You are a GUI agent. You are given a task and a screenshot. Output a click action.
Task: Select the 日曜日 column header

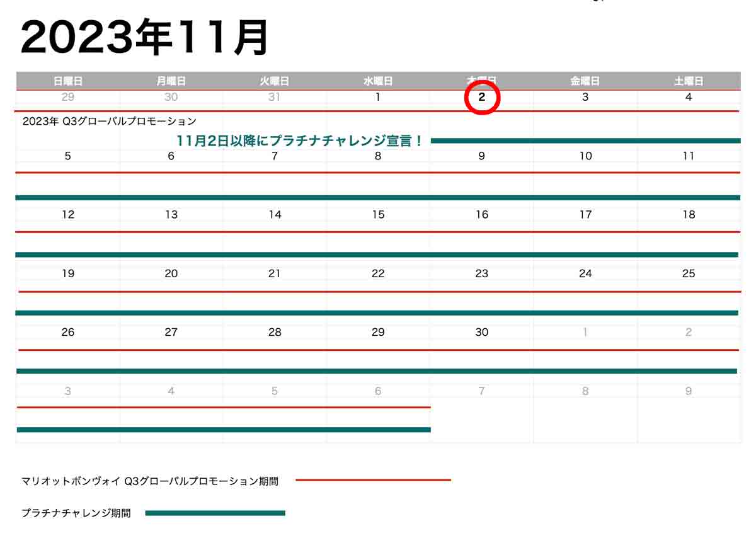[68, 81]
